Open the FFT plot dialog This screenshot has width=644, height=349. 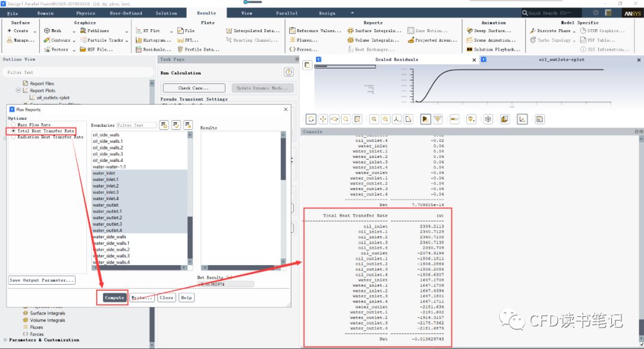pos(188,40)
